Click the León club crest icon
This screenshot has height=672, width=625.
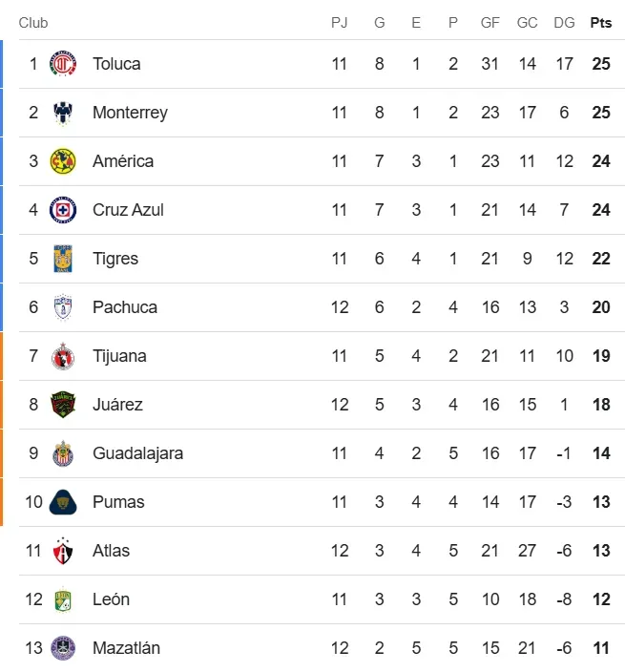(63, 599)
